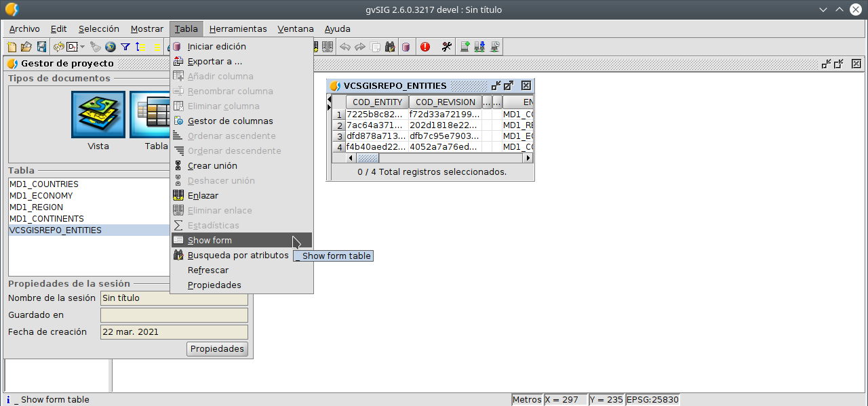Click the servers with blue arrow icon
The width and height of the screenshot is (868, 406).
click(x=480, y=47)
